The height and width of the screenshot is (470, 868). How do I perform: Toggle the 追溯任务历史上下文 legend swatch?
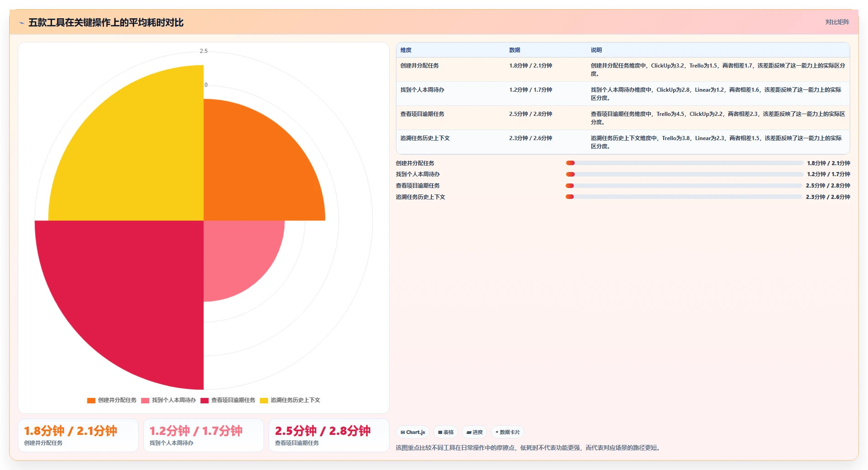[264, 400]
